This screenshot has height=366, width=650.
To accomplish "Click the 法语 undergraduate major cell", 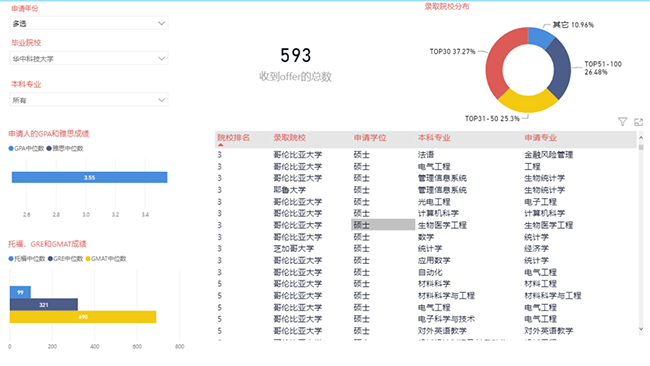I will pyautogui.click(x=426, y=155).
